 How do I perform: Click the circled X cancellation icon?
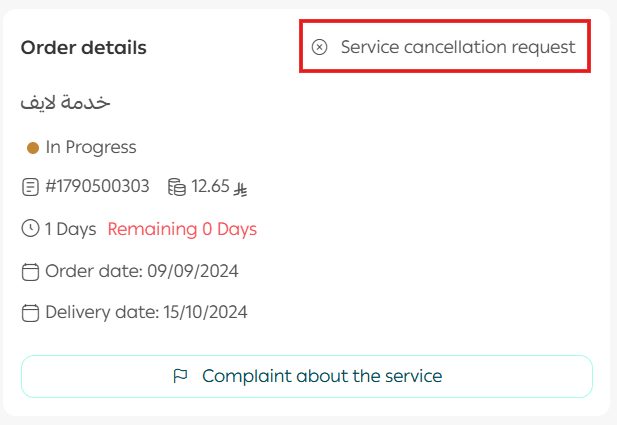(x=320, y=47)
